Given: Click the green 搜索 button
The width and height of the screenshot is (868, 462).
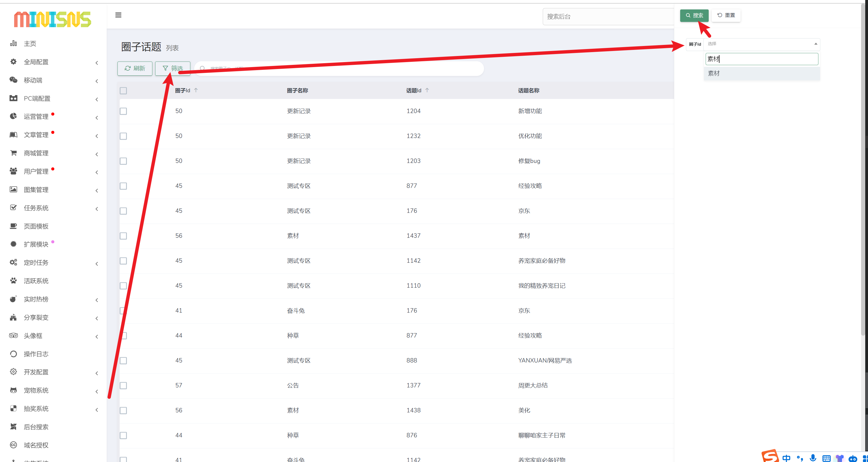Looking at the screenshot, I should click(x=694, y=16).
